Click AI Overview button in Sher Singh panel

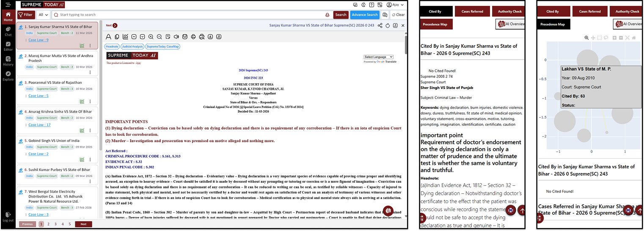click(511, 24)
